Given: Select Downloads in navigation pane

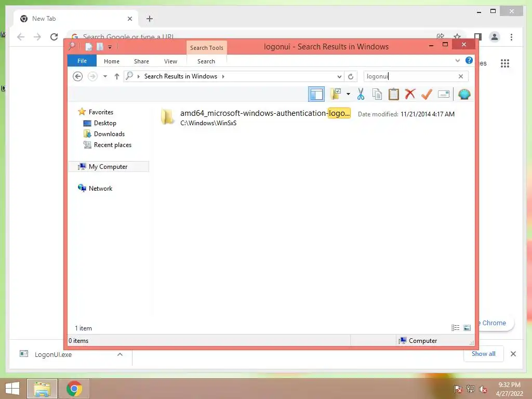Looking at the screenshot, I should click(109, 134).
